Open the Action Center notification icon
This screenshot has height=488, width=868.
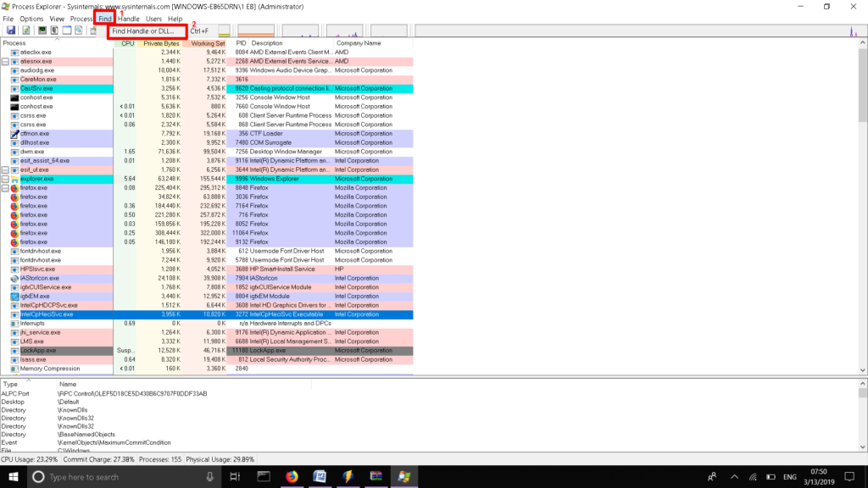849,476
